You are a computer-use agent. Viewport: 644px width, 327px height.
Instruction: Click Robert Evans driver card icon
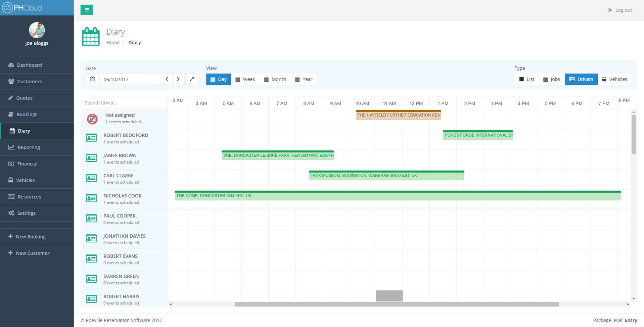pyautogui.click(x=91, y=259)
